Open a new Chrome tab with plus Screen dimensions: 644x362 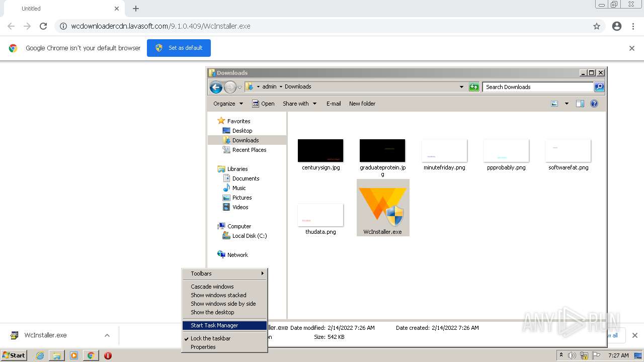click(x=136, y=9)
